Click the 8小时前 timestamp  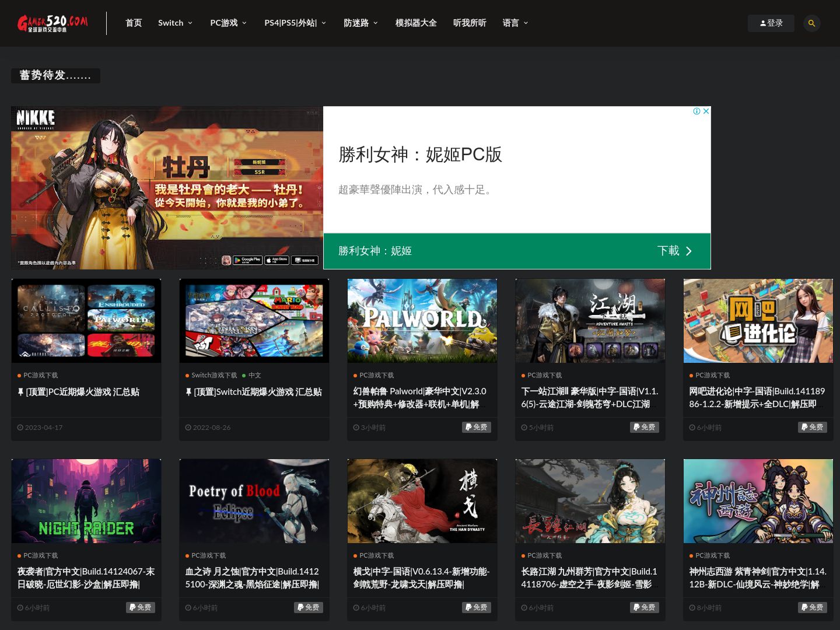point(709,608)
